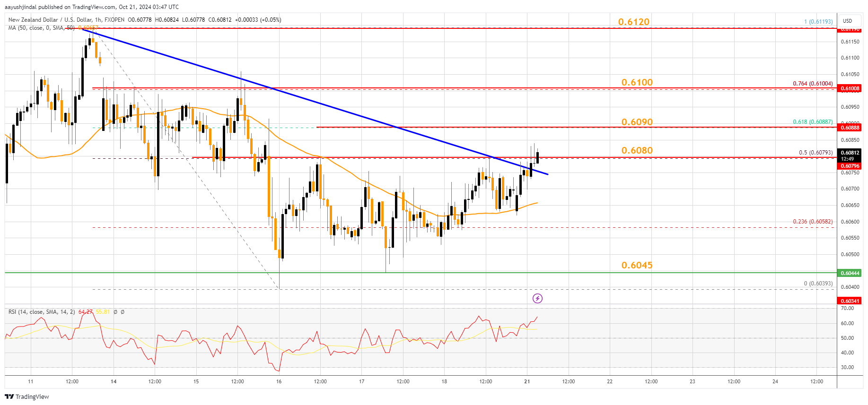Select the Fib 0 (0.60393) label
This screenshot has width=868, height=405.
pos(818,284)
